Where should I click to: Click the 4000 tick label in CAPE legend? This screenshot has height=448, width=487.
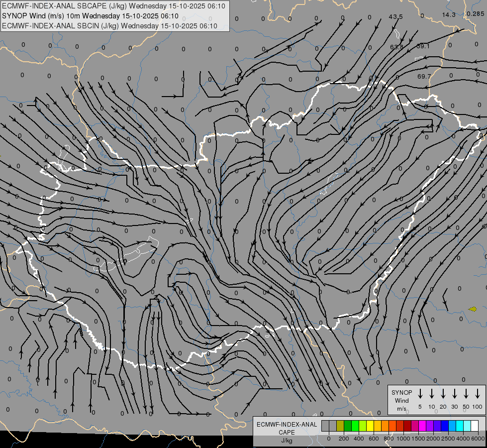(463, 439)
